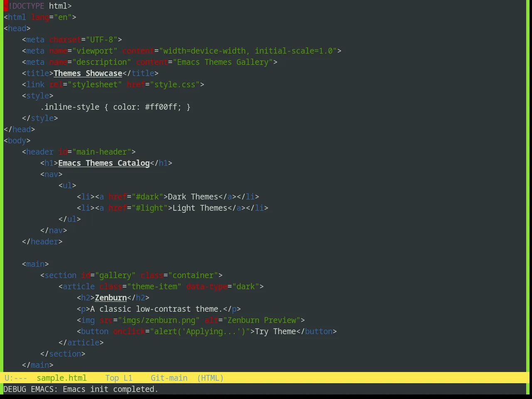Click the "viewport" name value
Viewport: 532px width, 399px height.
point(95,51)
